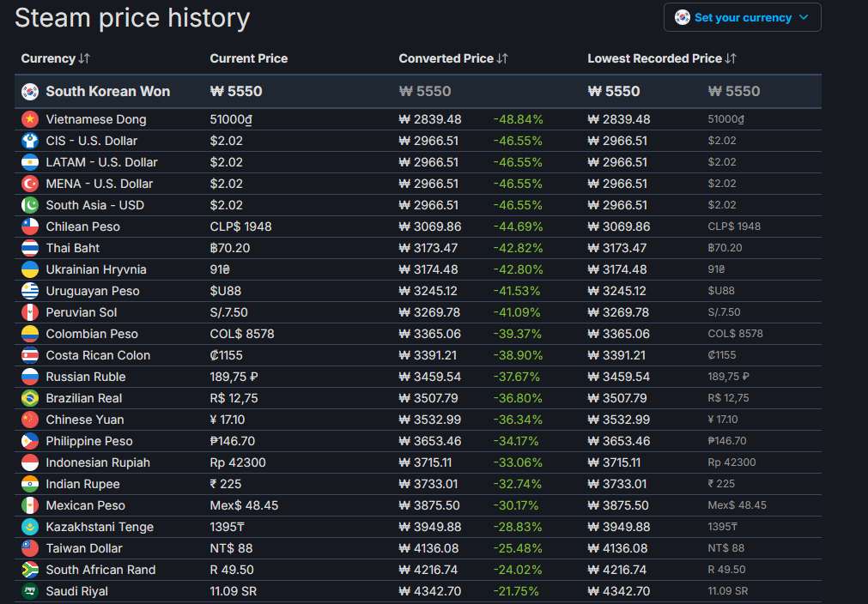This screenshot has height=604, width=868.
Task: Click the Russian Ruble currency name
Action: (x=86, y=377)
